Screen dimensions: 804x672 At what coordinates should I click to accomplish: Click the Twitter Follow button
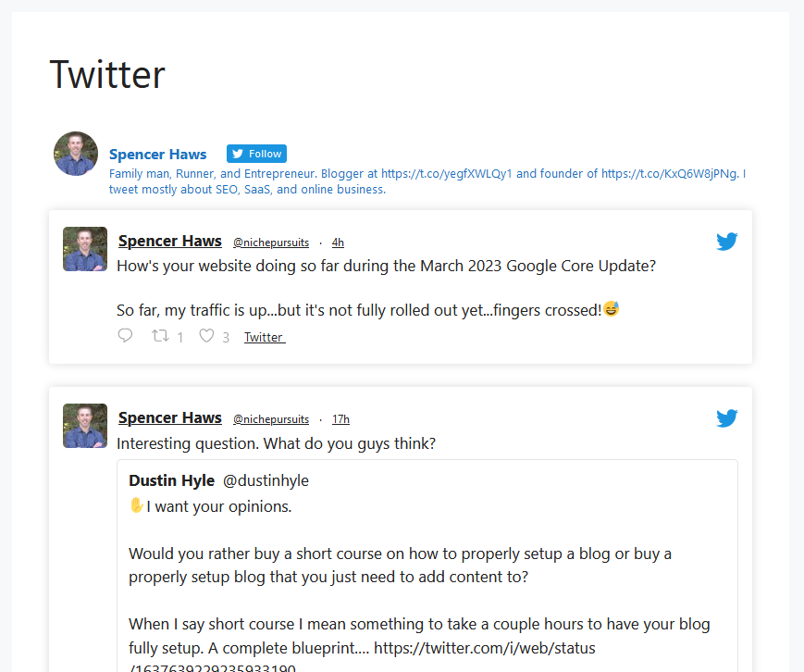click(256, 154)
